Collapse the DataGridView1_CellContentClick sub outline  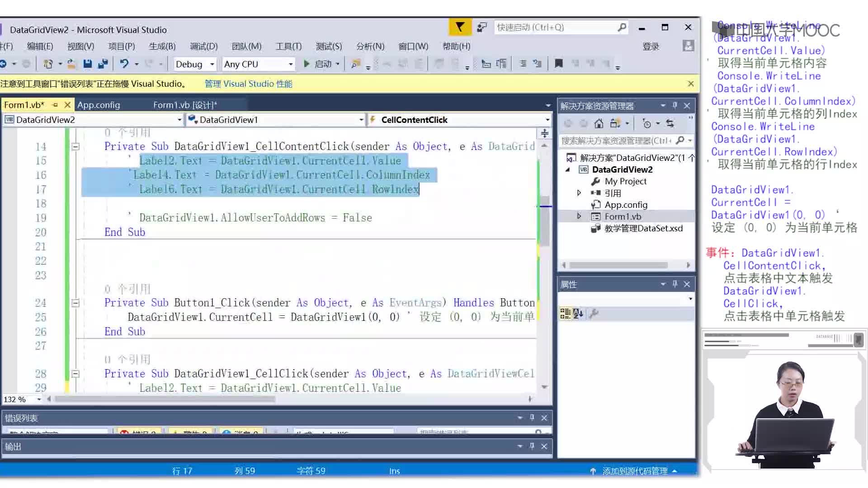(x=75, y=146)
